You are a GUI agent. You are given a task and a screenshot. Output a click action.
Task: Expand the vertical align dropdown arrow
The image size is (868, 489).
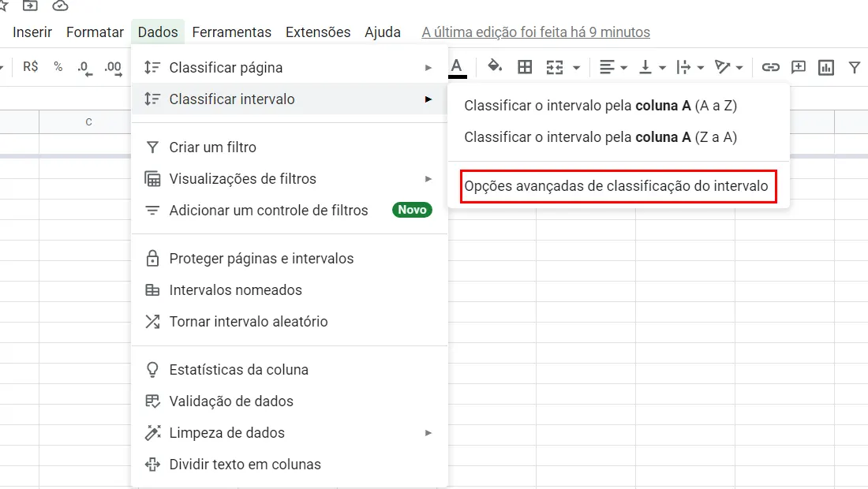[x=662, y=68]
